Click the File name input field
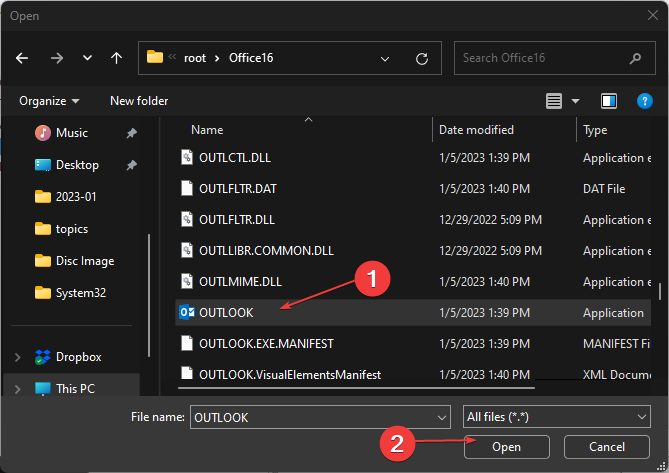The height and width of the screenshot is (473, 669). [312, 416]
